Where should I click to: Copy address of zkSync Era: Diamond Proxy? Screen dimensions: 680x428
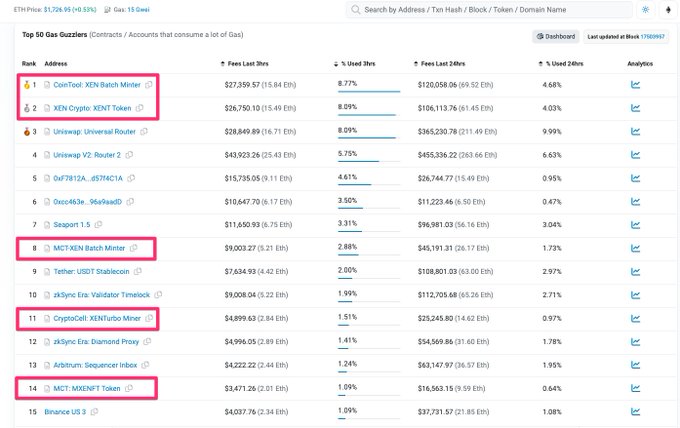point(147,342)
